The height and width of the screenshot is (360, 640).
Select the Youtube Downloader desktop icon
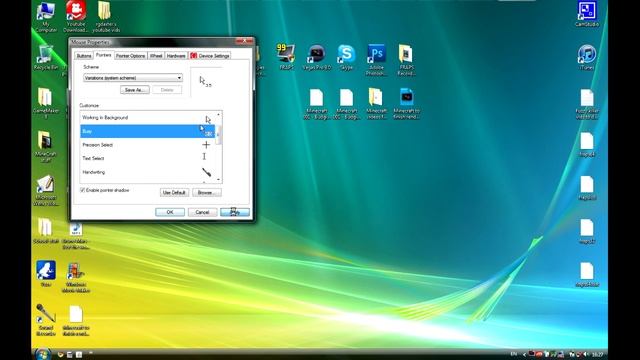pyautogui.click(x=76, y=17)
